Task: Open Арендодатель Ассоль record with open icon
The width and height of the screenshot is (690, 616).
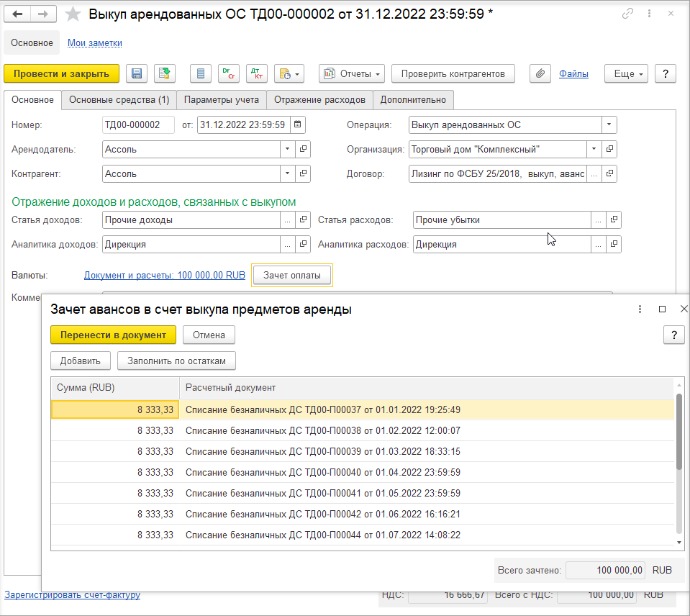Action: pyautogui.click(x=303, y=149)
